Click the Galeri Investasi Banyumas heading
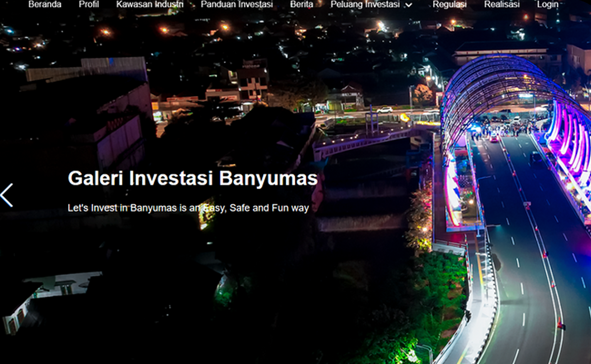 click(x=192, y=179)
